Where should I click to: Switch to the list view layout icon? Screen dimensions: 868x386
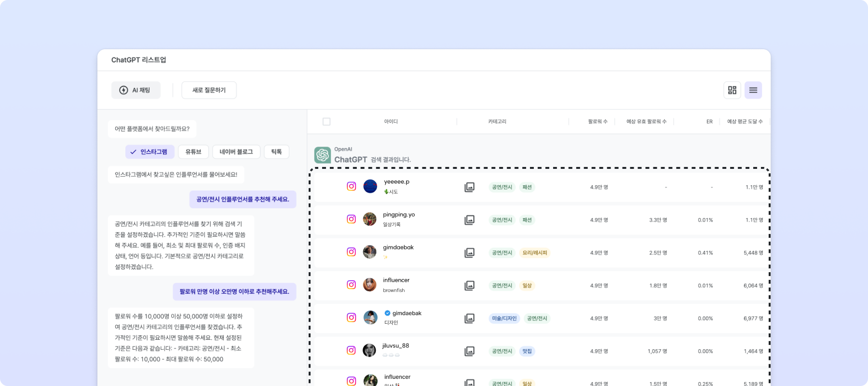tap(753, 90)
